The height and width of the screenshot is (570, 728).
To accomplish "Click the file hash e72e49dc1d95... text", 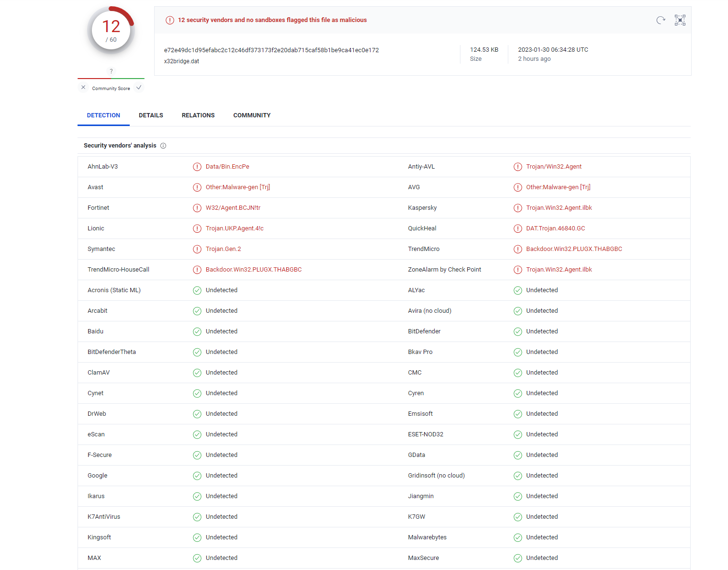I will [x=271, y=50].
